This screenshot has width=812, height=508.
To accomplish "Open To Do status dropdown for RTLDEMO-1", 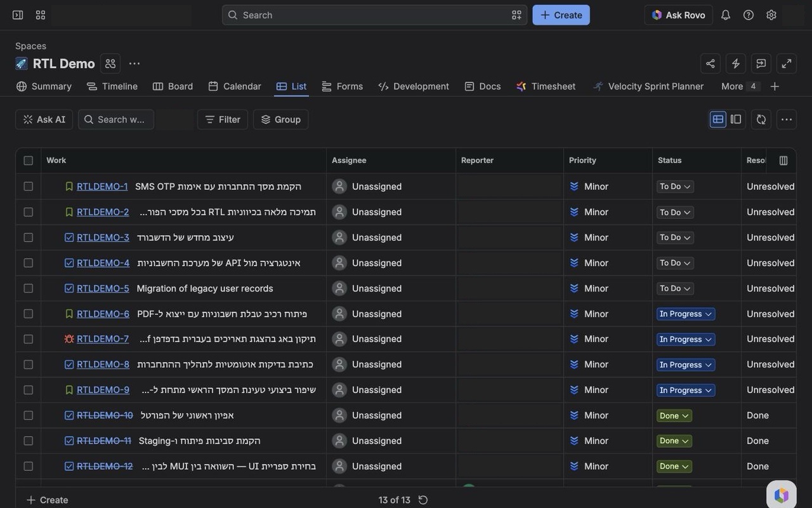I will (675, 187).
